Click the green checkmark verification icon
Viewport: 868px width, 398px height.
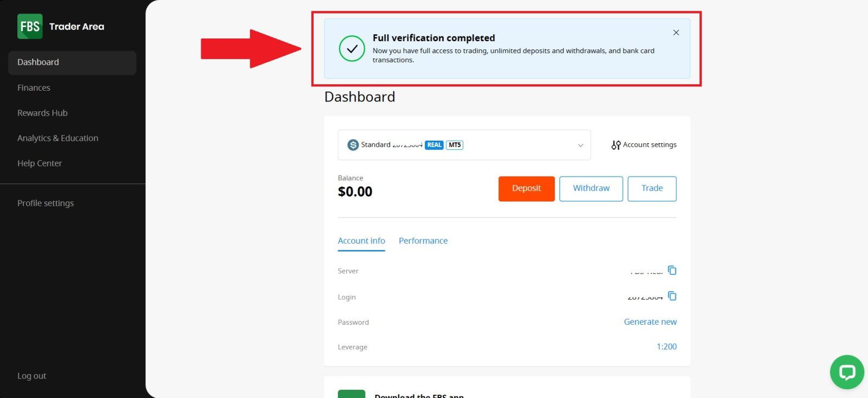[352, 49]
